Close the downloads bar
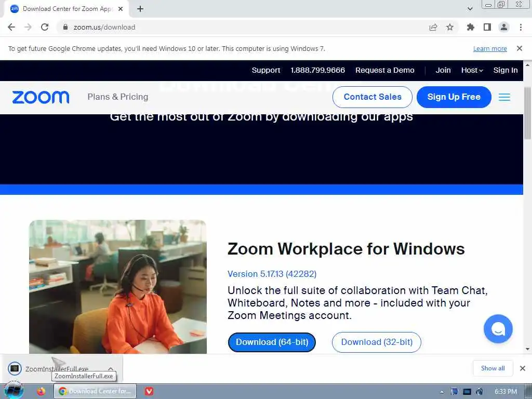The width and height of the screenshot is (532, 399). coord(523,368)
